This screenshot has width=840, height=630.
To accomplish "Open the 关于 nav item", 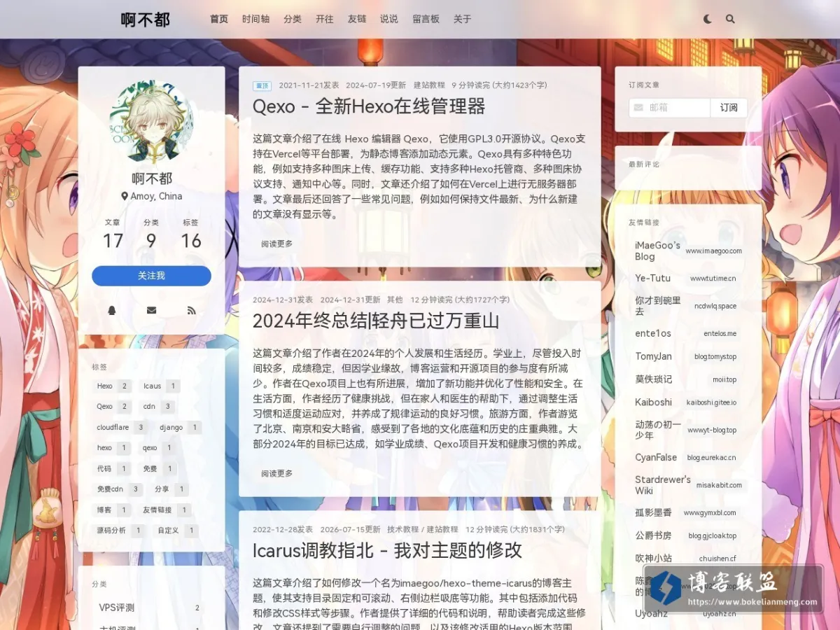I will (x=463, y=20).
